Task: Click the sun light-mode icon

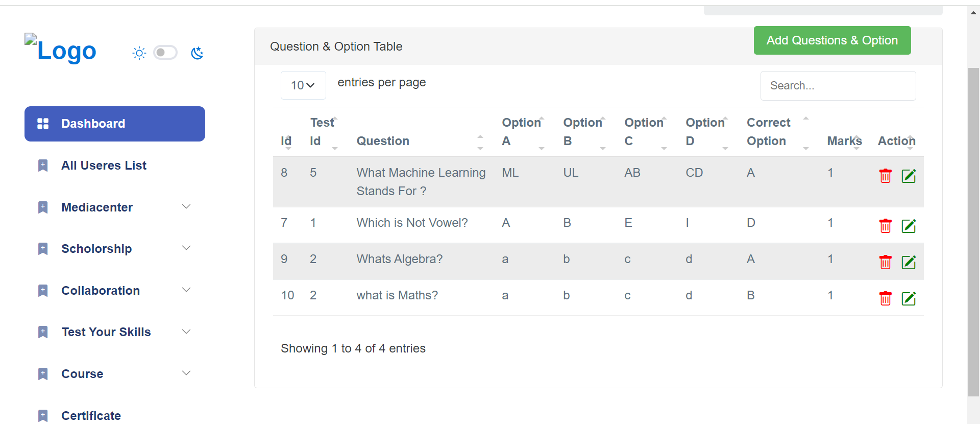Action: pos(139,53)
